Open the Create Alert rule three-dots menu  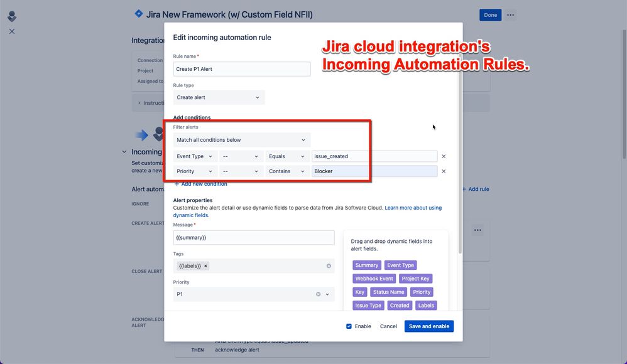[x=477, y=230]
